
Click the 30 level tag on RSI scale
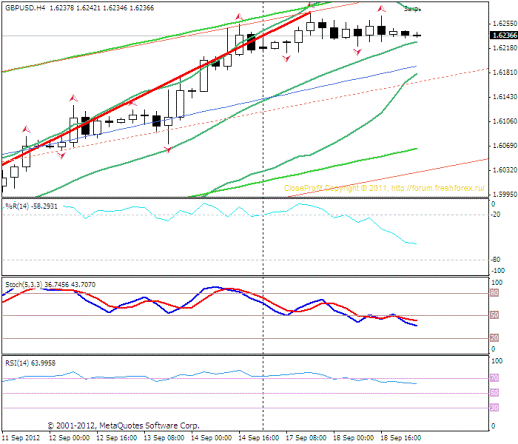click(494, 408)
